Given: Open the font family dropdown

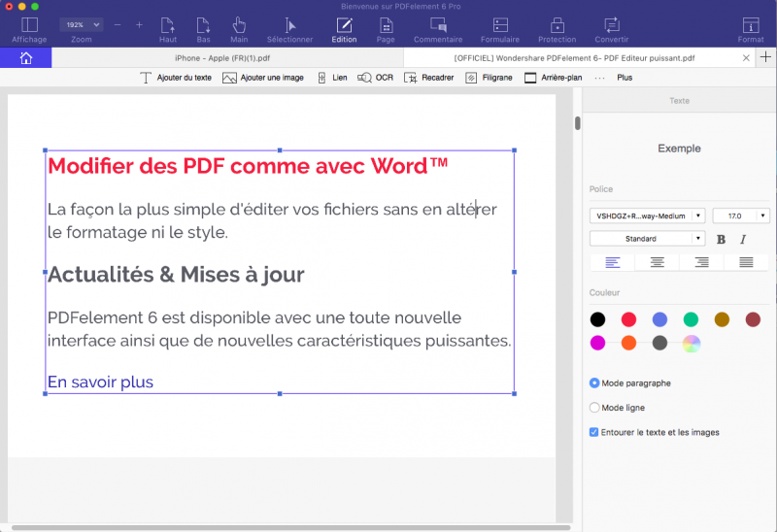Looking at the screenshot, I should click(x=647, y=216).
